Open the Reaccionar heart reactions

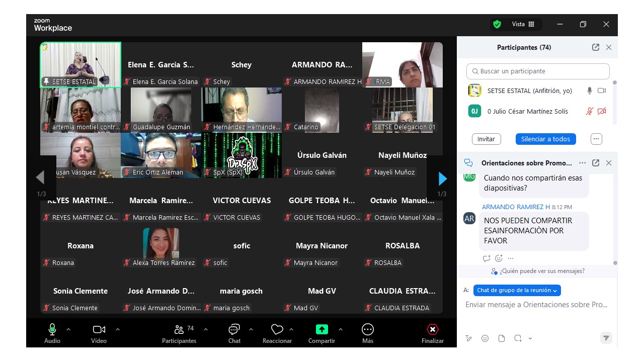[x=277, y=330]
